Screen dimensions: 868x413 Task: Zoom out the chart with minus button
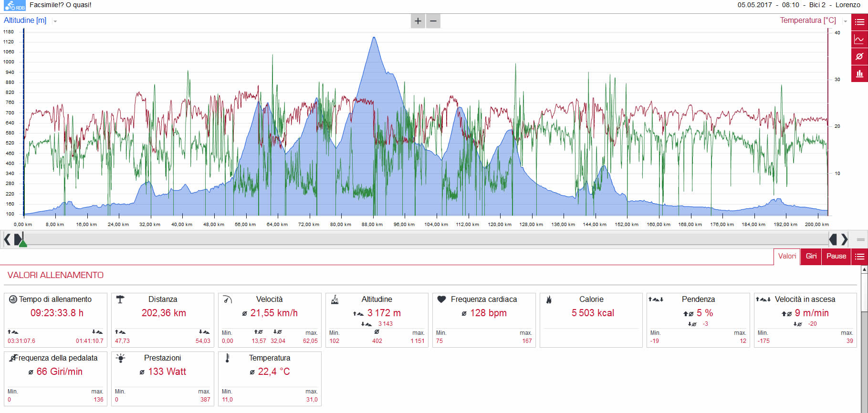pos(433,21)
